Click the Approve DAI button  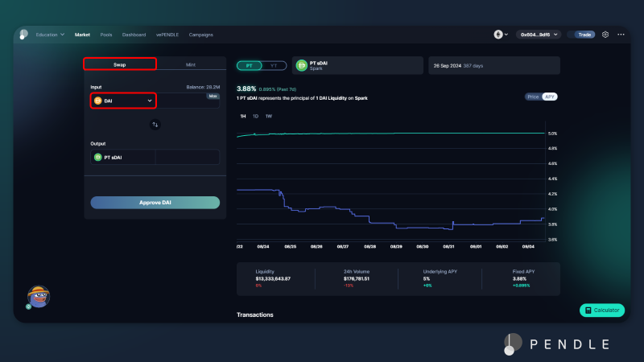[x=155, y=203]
